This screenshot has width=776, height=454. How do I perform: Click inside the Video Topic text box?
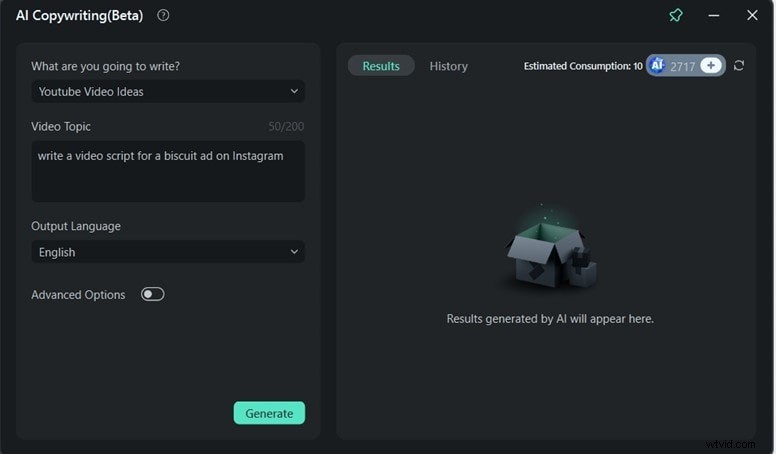[168, 172]
